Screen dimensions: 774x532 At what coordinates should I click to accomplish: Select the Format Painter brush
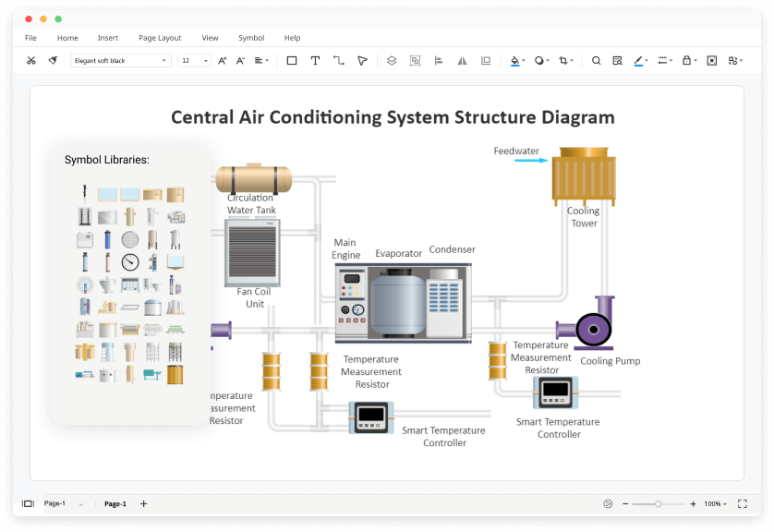click(53, 61)
